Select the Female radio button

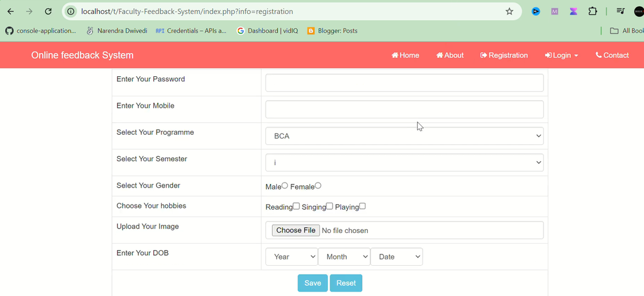pyautogui.click(x=318, y=186)
